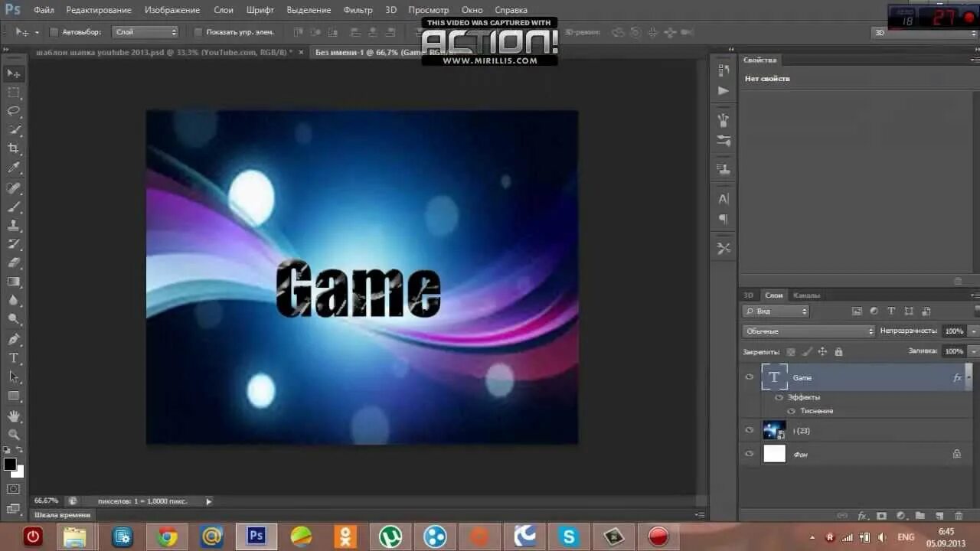
Task: Open the Редактирование menu
Action: pos(99,10)
